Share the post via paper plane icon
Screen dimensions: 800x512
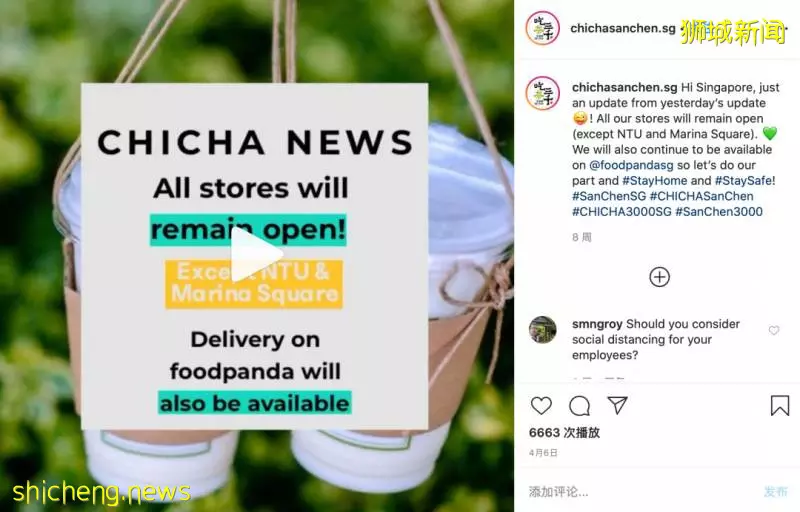(x=617, y=405)
